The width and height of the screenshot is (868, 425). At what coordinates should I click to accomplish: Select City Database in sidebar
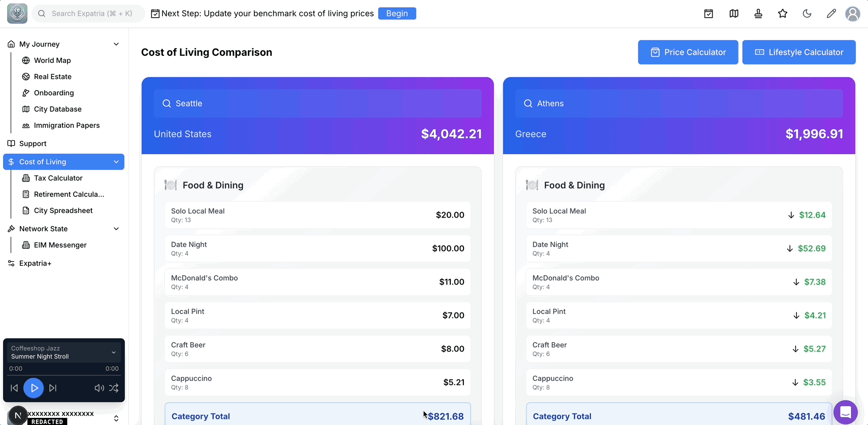click(57, 109)
